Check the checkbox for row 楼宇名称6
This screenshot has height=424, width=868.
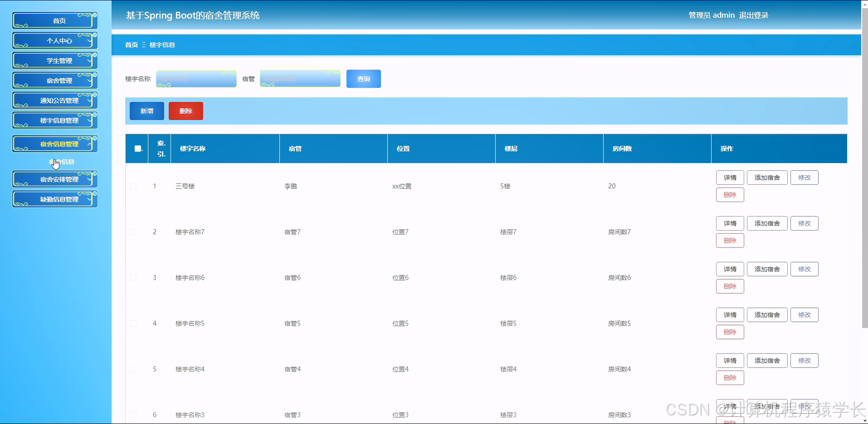point(133,278)
